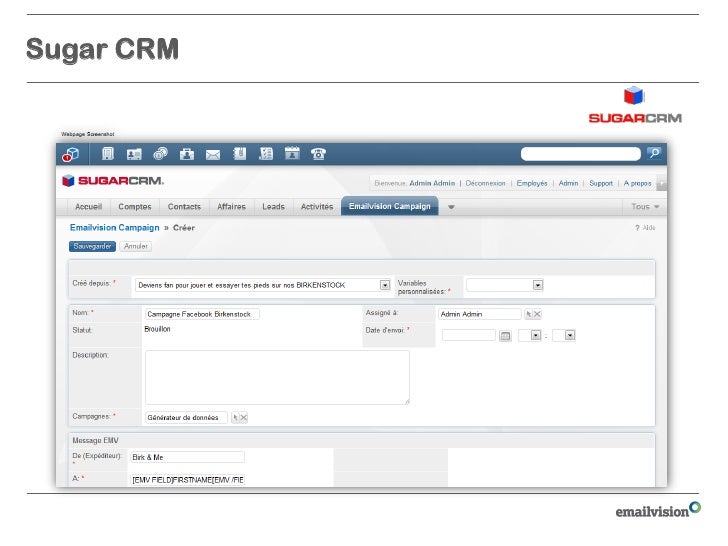Open the Contacts card icon in toolbar

pos(134,154)
